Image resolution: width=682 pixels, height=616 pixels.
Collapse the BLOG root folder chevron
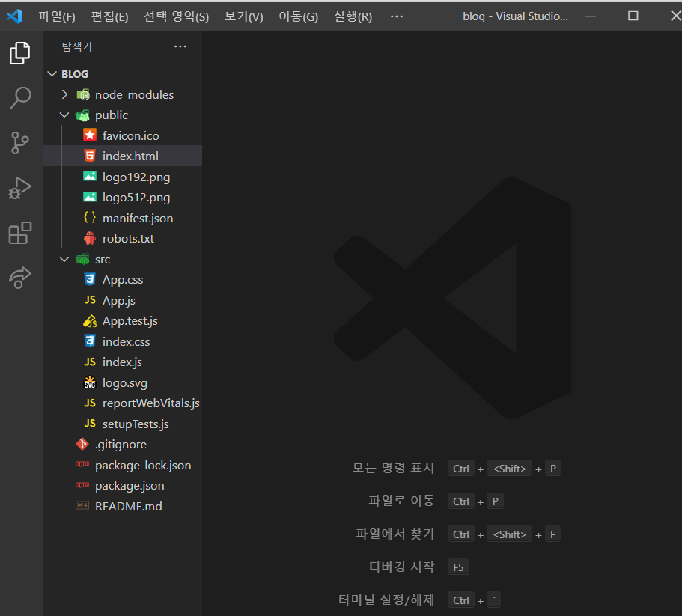pos(52,74)
